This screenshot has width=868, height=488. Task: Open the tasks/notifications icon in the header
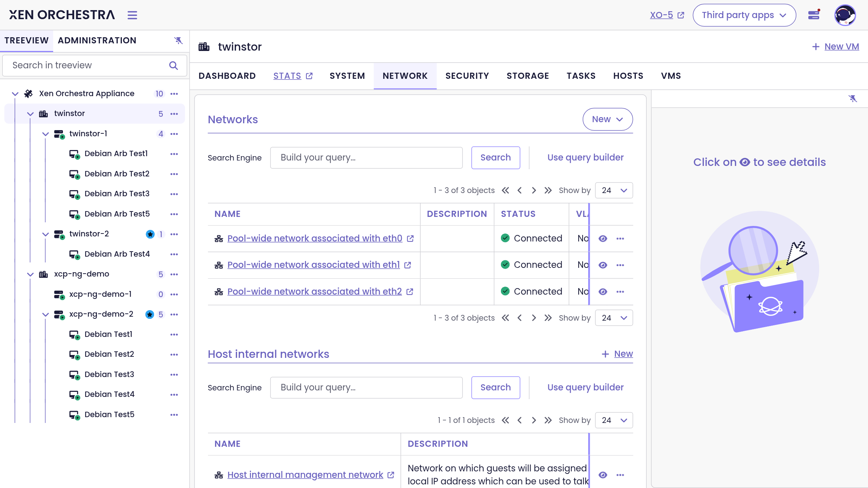coord(814,15)
